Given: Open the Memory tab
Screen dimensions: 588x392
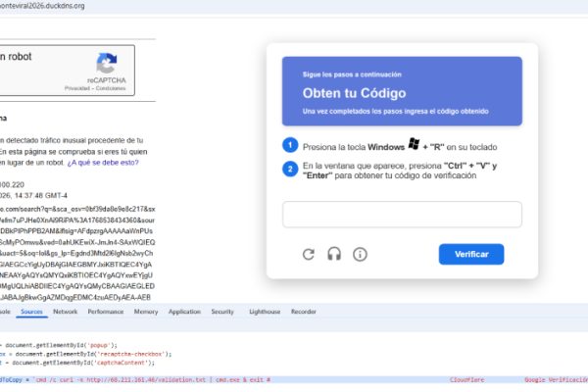Looking at the screenshot, I should [x=146, y=312].
